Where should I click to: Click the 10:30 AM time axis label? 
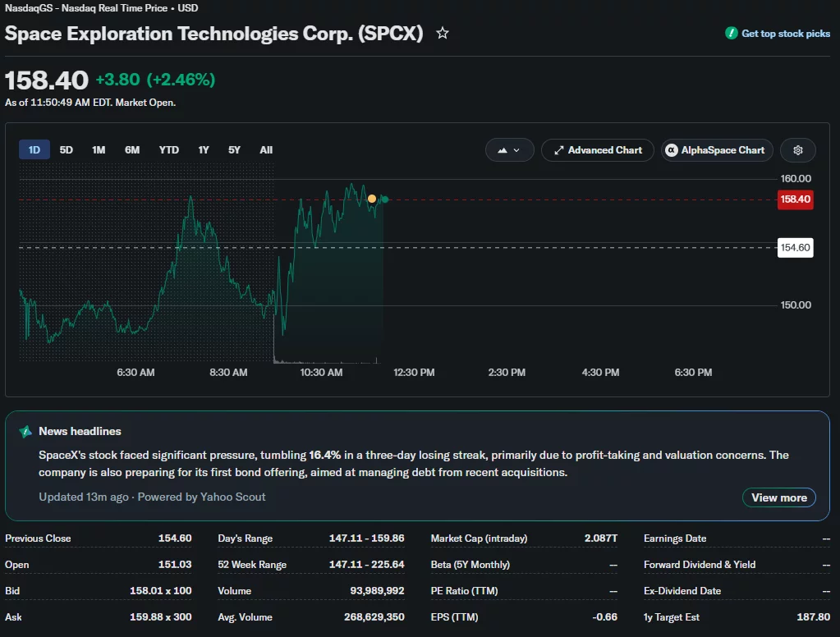point(321,373)
